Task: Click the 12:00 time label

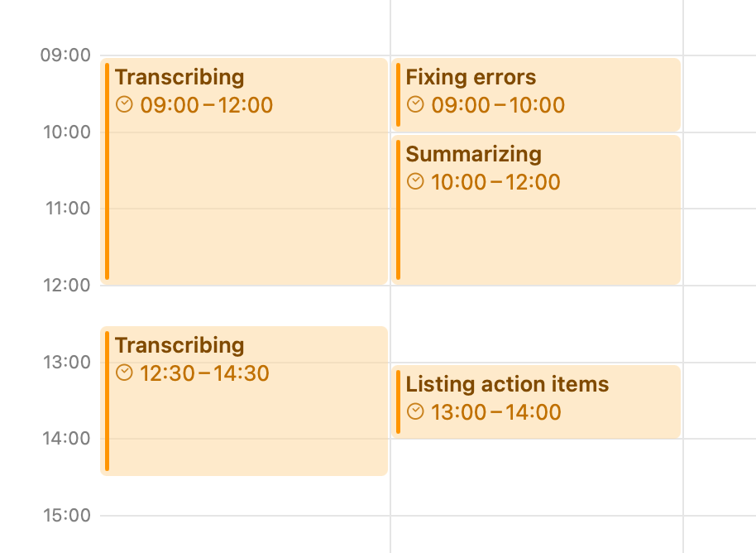Action: click(66, 285)
